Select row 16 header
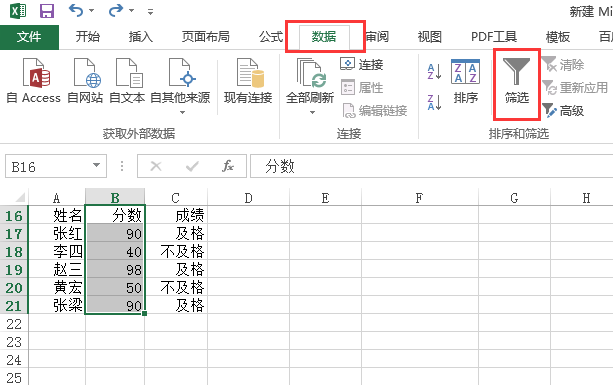Screen dimensions: 613x385 [14, 216]
